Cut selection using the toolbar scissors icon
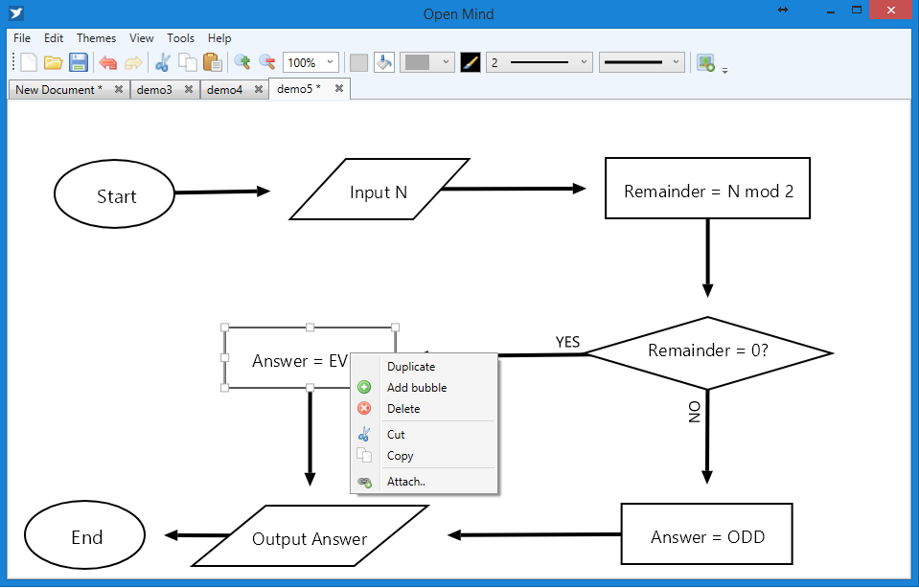The image size is (919, 588). coord(162,62)
